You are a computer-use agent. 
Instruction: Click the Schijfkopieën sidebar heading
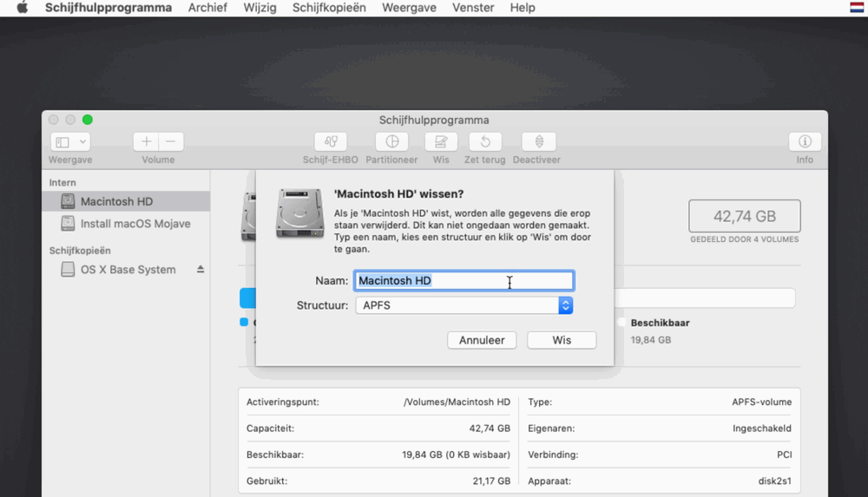tap(80, 251)
